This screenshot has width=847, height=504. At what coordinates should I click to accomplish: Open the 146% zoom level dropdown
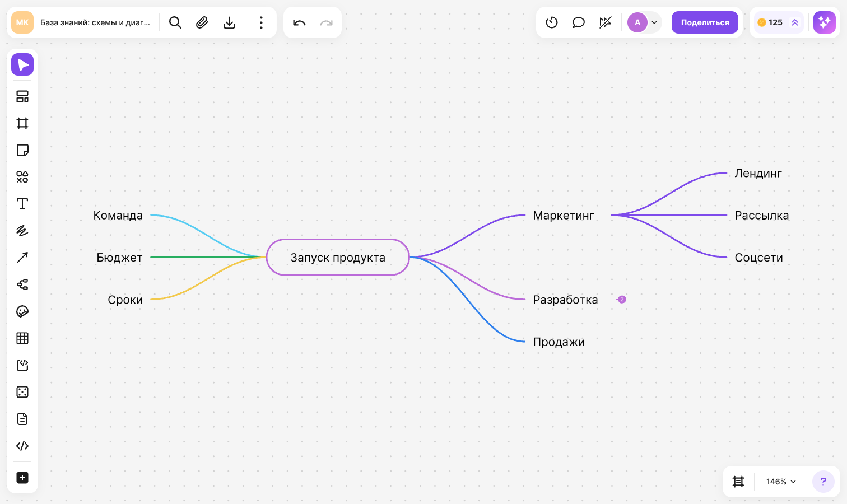click(781, 482)
